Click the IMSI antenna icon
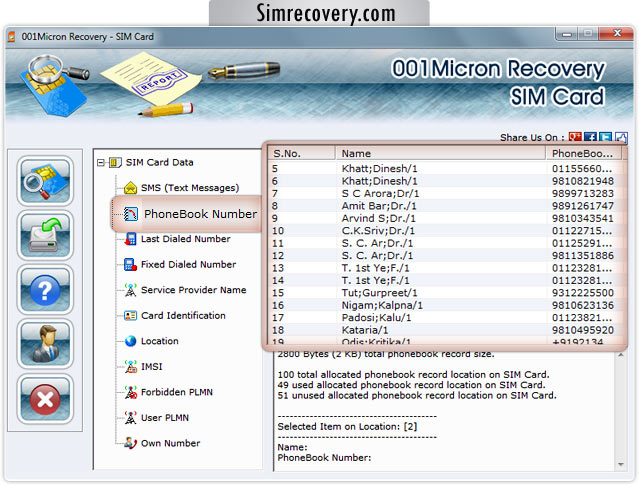 pos(130,366)
